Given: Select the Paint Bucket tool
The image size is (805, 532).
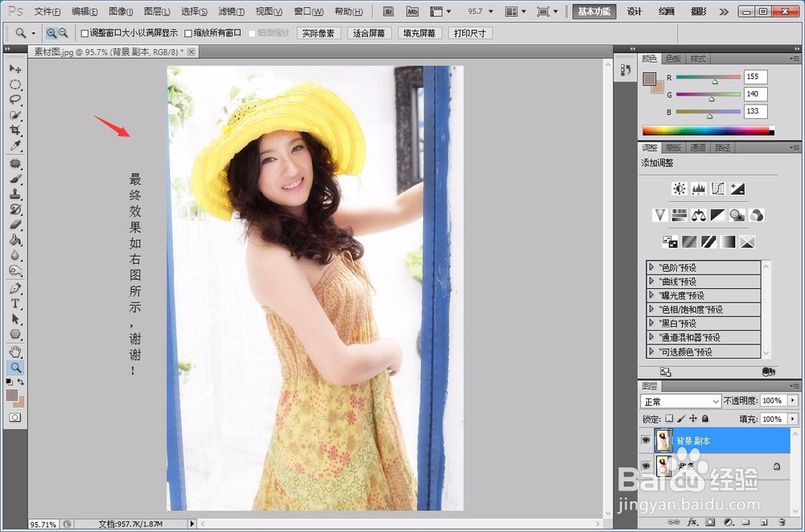Looking at the screenshot, I should coord(15,240).
